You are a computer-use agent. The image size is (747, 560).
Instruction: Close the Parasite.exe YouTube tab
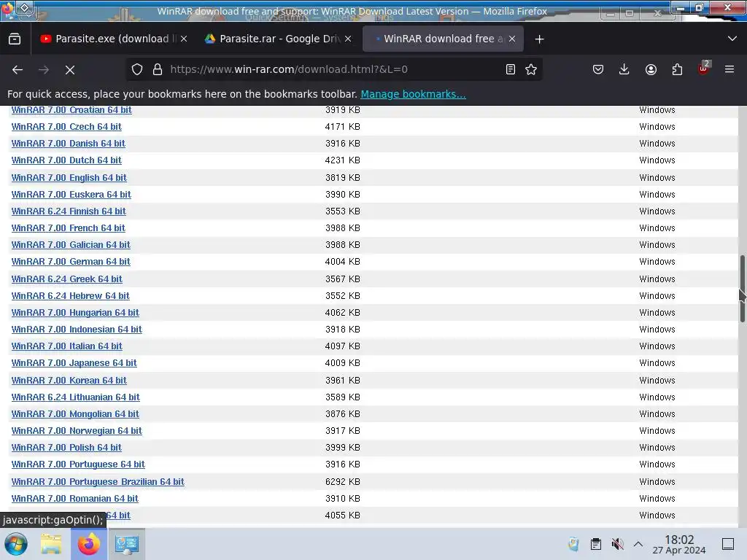point(184,39)
